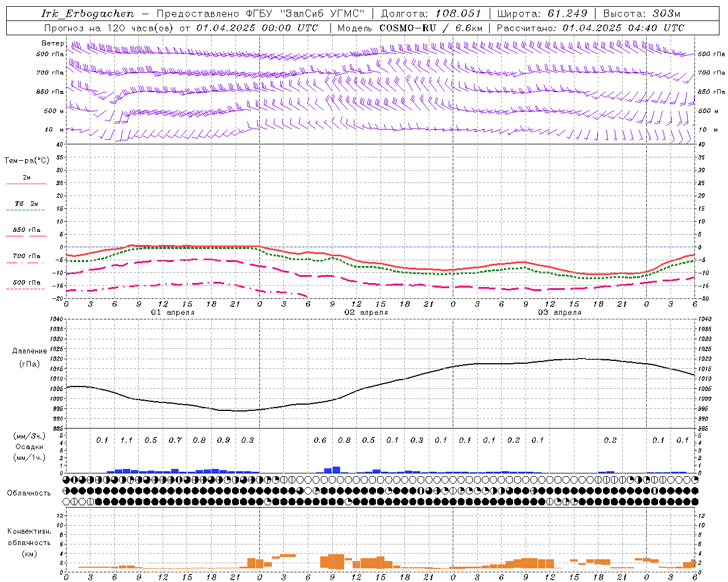
Task: Click the (гПа) unit under Давление
Action: [x=30, y=364]
